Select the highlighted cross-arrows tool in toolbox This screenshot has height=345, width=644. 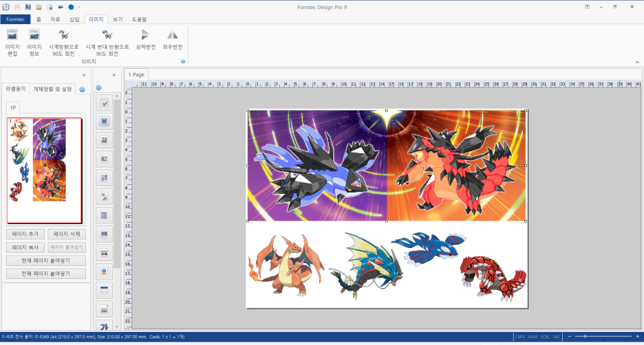pos(105,122)
